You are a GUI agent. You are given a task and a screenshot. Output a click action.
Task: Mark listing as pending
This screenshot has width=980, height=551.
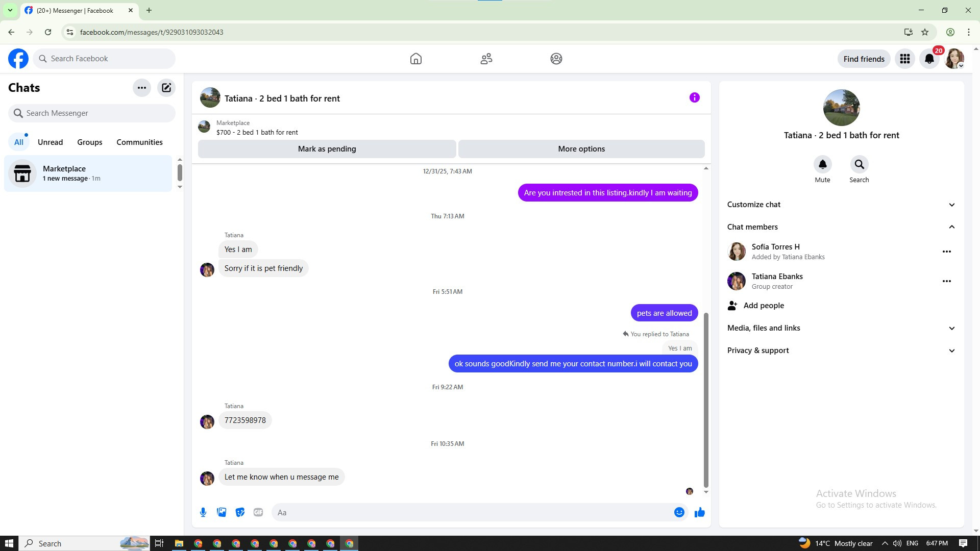327,149
